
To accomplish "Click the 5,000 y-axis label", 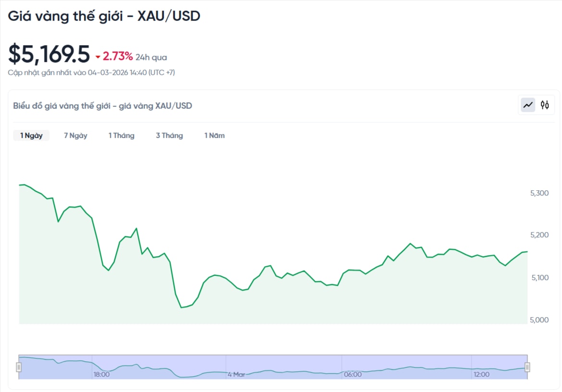I will click(x=539, y=320).
